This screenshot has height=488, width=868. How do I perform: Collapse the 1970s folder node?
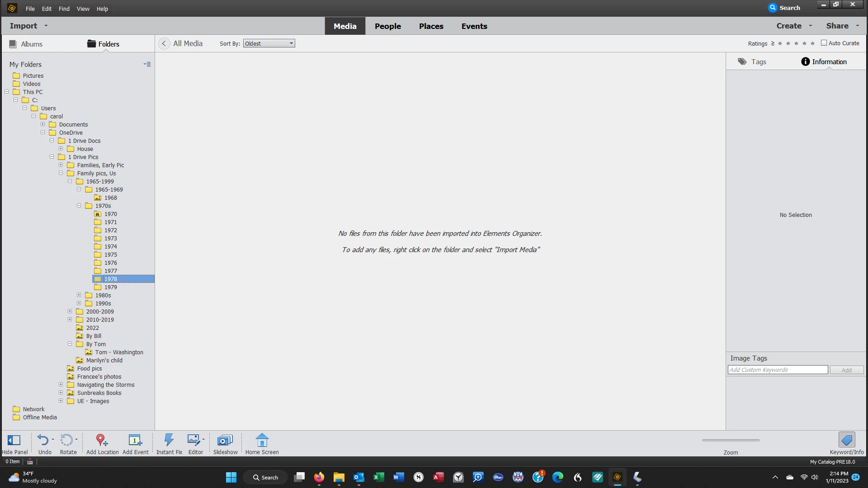pos(79,206)
